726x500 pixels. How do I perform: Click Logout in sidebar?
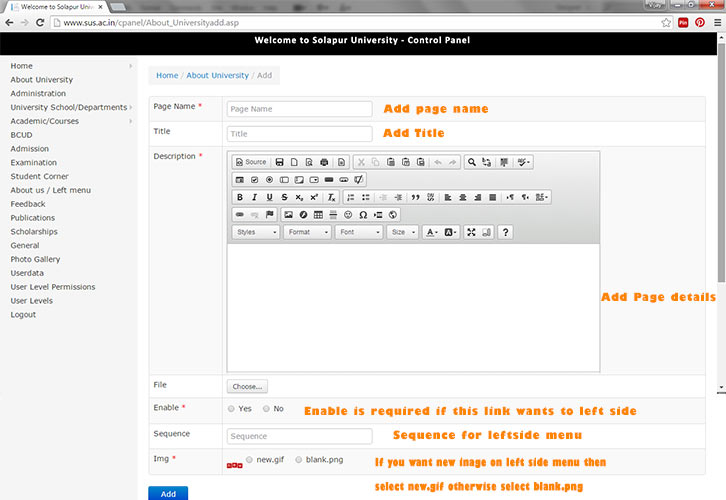point(23,314)
